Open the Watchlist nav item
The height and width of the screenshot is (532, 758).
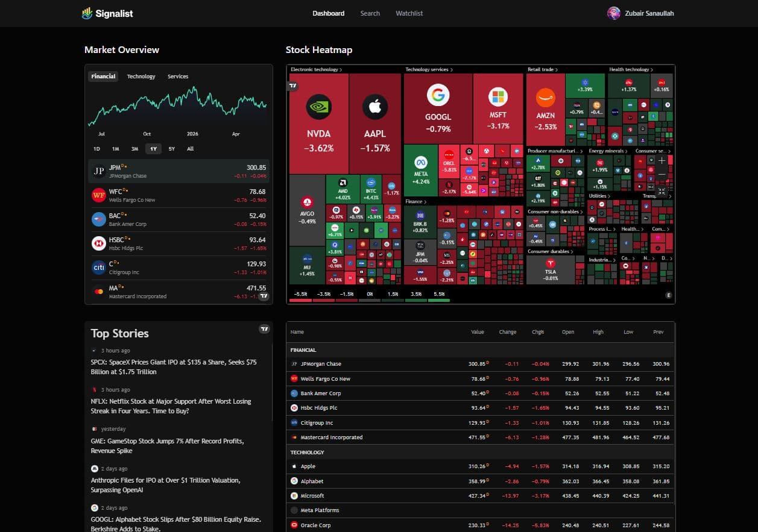click(409, 13)
